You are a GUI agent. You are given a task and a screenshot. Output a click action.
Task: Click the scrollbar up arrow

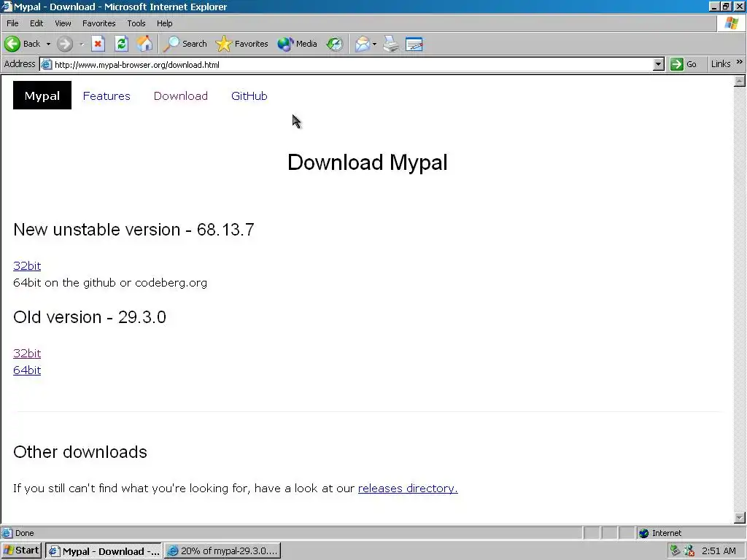pyautogui.click(x=740, y=82)
